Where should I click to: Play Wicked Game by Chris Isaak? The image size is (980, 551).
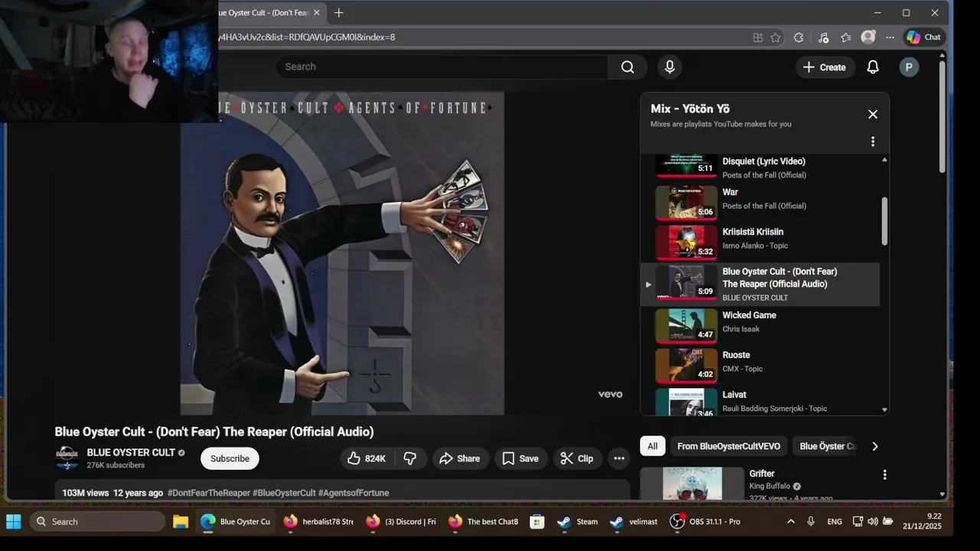pos(760,324)
